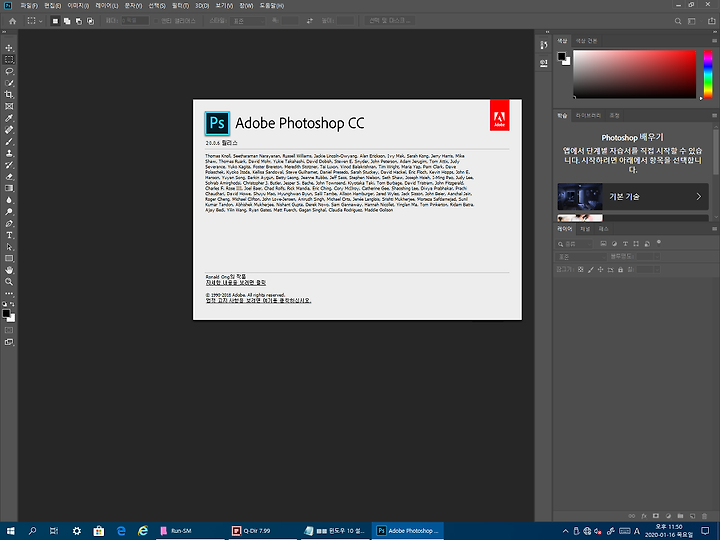Image resolution: width=720 pixels, height=540 pixels.
Task: Select the Hand tool
Action: [9, 270]
